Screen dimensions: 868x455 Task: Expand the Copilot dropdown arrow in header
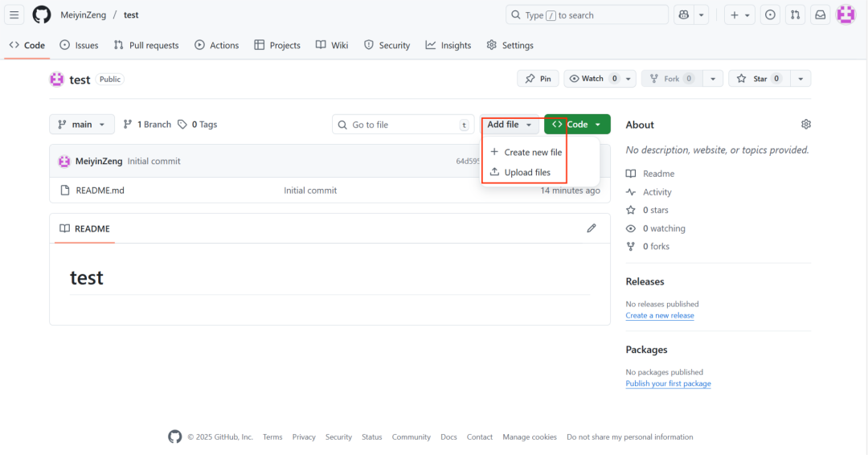coord(702,15)
